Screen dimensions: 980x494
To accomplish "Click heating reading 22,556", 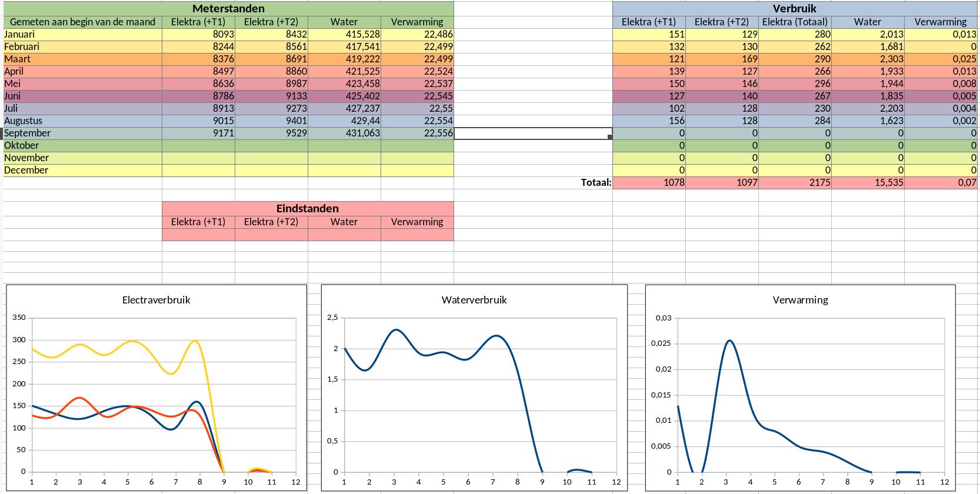I will click(417, 133).
